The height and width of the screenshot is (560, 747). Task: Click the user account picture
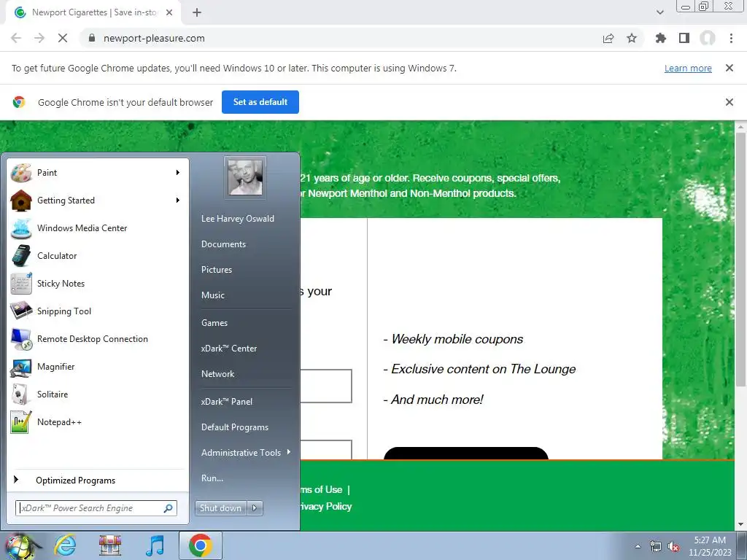point(245,177)
